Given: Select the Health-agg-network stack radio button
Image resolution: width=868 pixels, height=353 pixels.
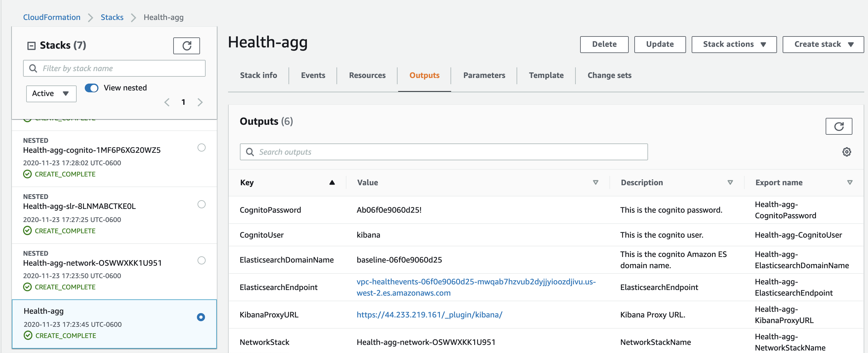Looking at the screenshot, I should (201, 260).
